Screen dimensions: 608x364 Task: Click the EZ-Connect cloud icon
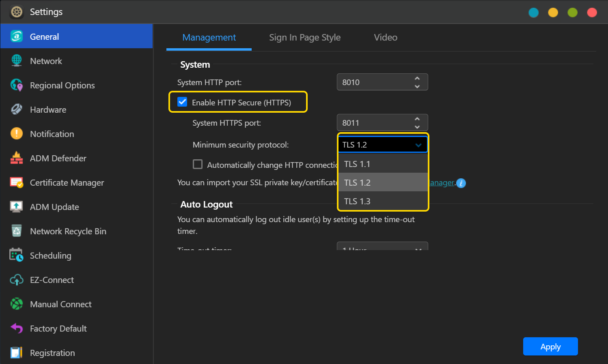[17, 280]
